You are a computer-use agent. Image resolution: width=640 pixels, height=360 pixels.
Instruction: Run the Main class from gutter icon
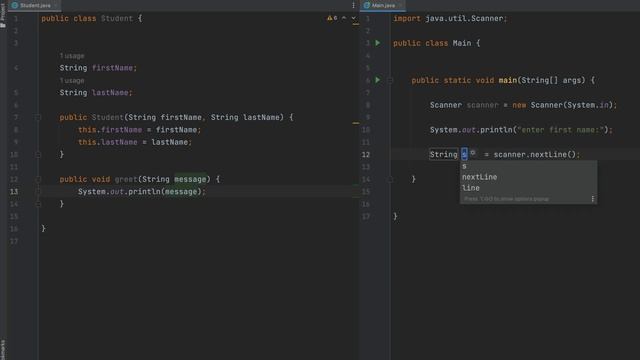[x=378, y=43]
